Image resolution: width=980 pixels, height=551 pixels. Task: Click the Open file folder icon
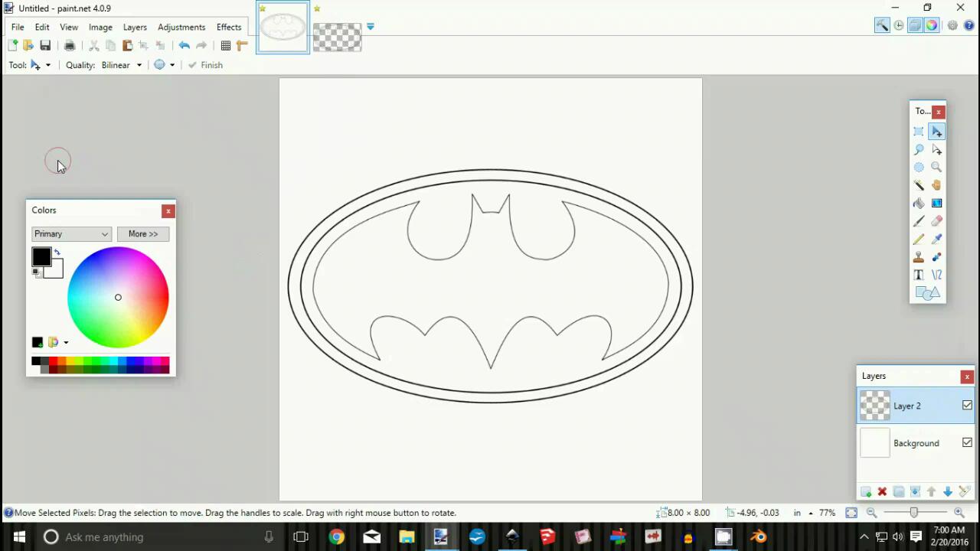[28, 46]
